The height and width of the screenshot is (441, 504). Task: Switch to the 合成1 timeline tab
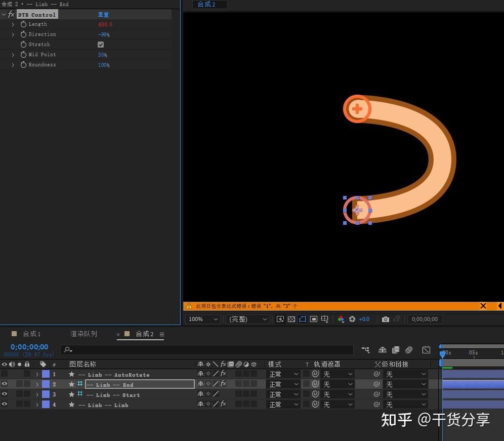pyautogui.click(x=31, y=334)
